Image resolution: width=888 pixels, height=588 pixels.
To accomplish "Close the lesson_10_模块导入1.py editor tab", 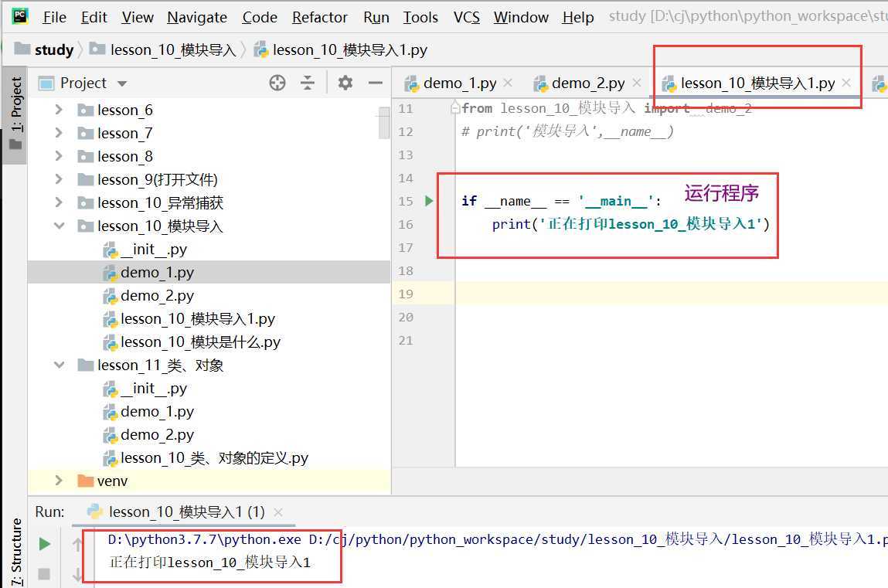I will [846, 83].
